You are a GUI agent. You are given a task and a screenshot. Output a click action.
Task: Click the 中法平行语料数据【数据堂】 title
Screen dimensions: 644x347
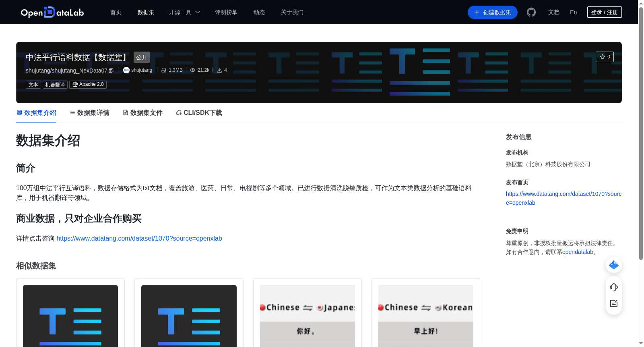point(78,57)
